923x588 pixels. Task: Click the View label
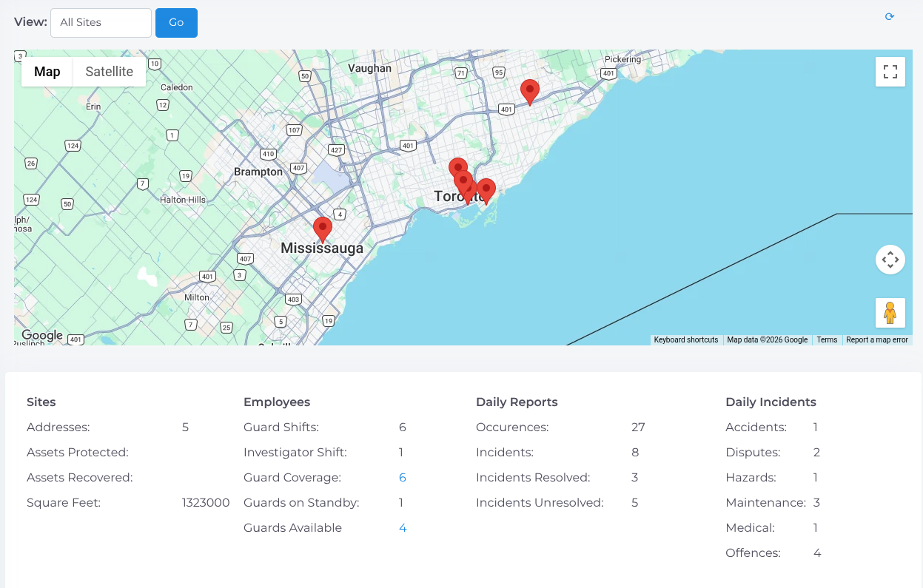(30, 22)
